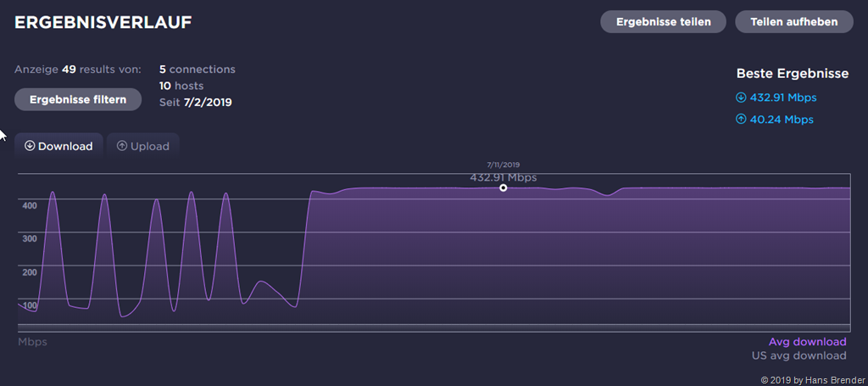Image resolution: width=868 pixels, height=386 pixels.
Task: Toggle the US avg download legend entry
Action: 798,355
